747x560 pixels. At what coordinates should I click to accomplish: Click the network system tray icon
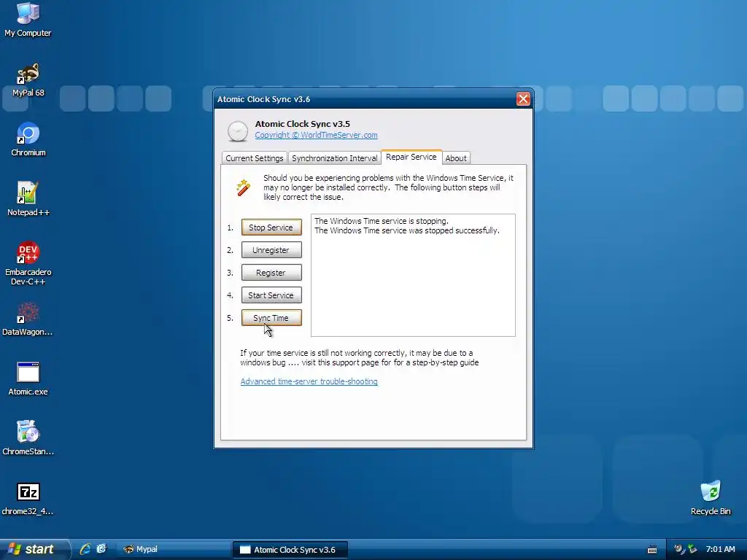[692, 549]
